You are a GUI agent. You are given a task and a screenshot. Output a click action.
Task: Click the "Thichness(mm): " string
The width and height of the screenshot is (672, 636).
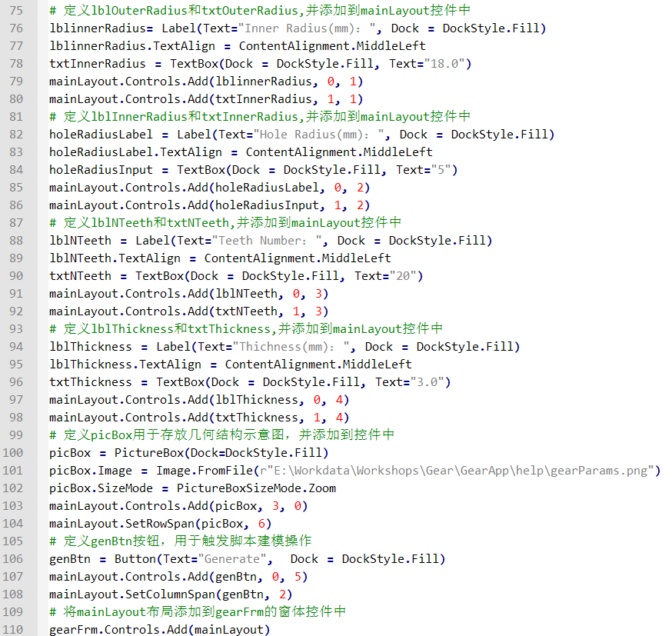(x=291, y=347)
